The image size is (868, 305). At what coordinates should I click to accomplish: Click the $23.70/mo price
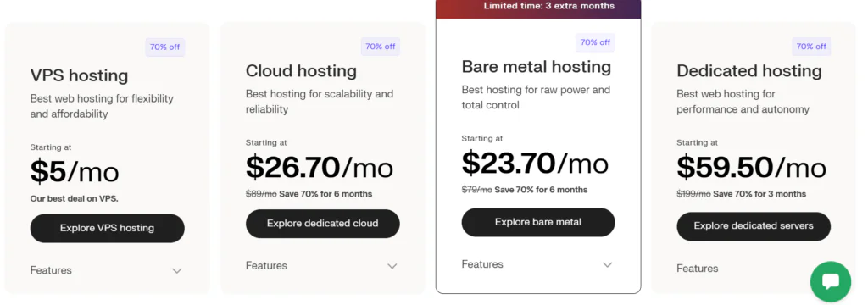point(535,164)
